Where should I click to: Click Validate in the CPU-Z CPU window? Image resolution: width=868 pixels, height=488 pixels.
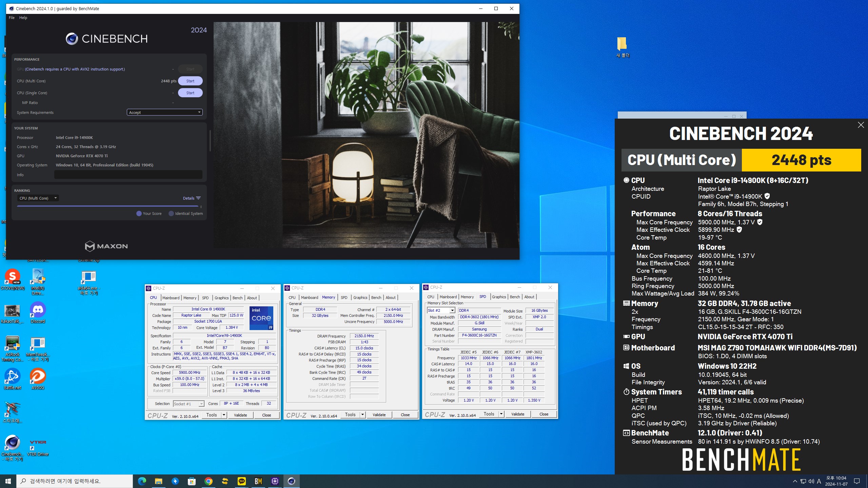[x=240, y=415]
